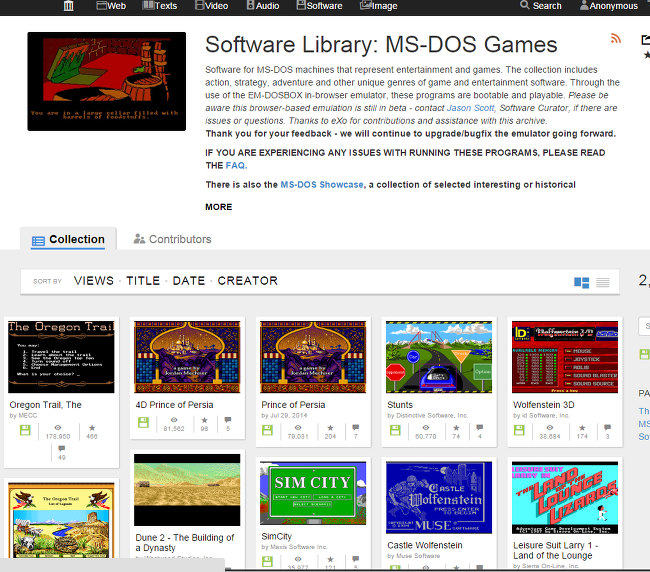
Task: Open the 'Oregon Trail, The' title link
Action: pos(46,405)
